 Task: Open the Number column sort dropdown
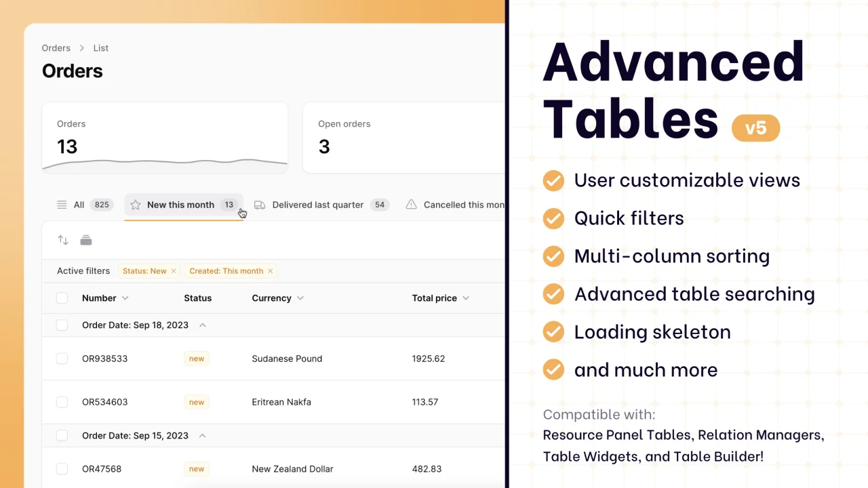[125, 298]
